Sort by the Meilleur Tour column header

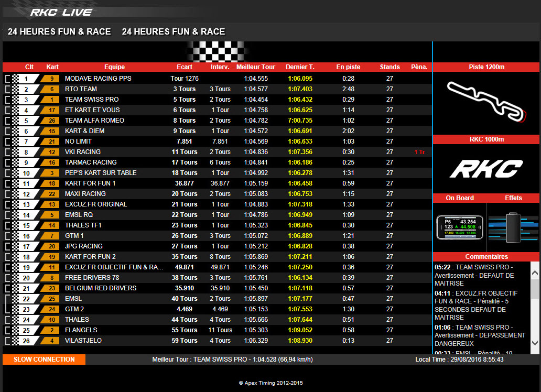tap(256, 67)
